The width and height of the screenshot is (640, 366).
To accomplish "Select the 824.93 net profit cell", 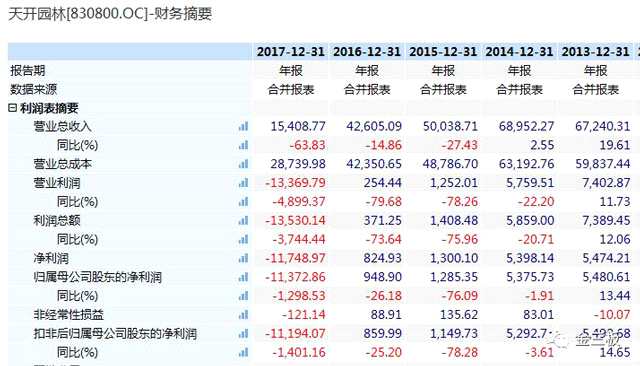I will (x=382, y=258).
